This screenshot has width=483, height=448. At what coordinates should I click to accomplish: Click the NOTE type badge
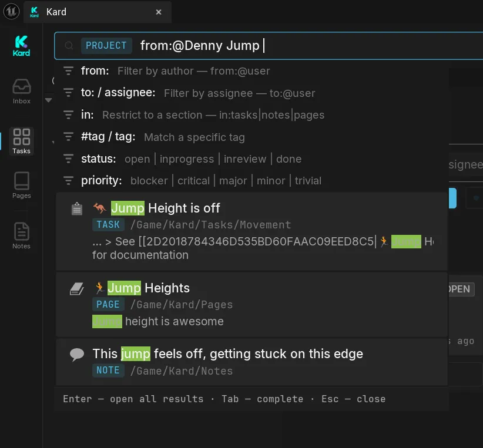click(108, 370)
